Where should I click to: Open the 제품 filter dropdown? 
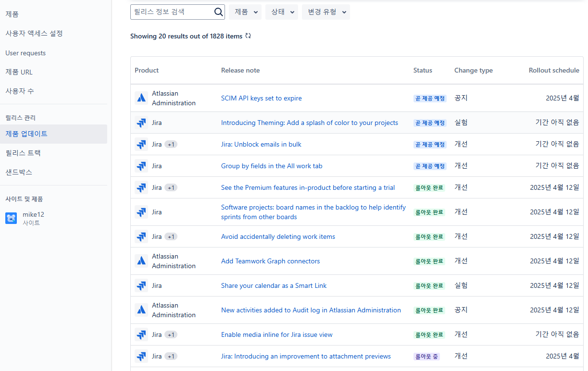coord(245,12)
